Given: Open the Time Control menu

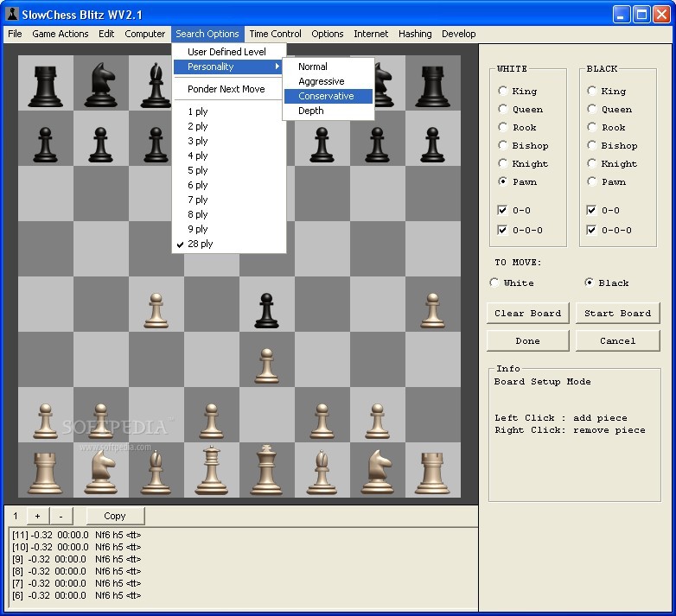Looking at the screenshot, I should pos(275,34).
